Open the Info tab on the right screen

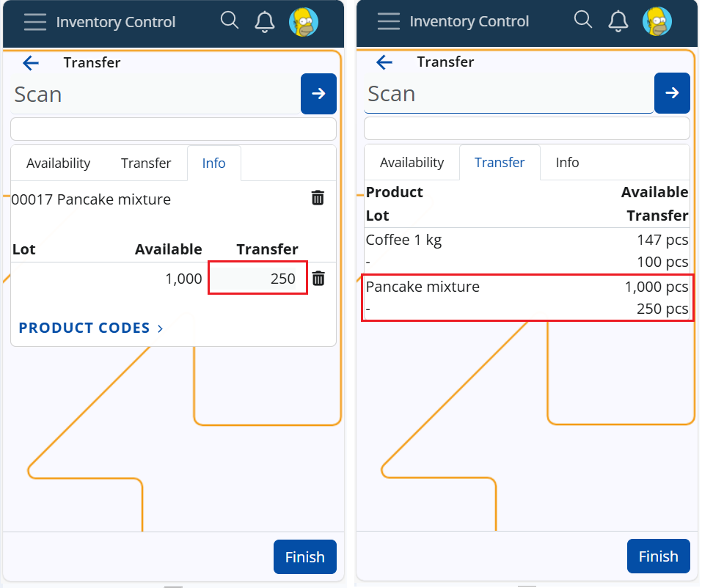tap(567, 163)
